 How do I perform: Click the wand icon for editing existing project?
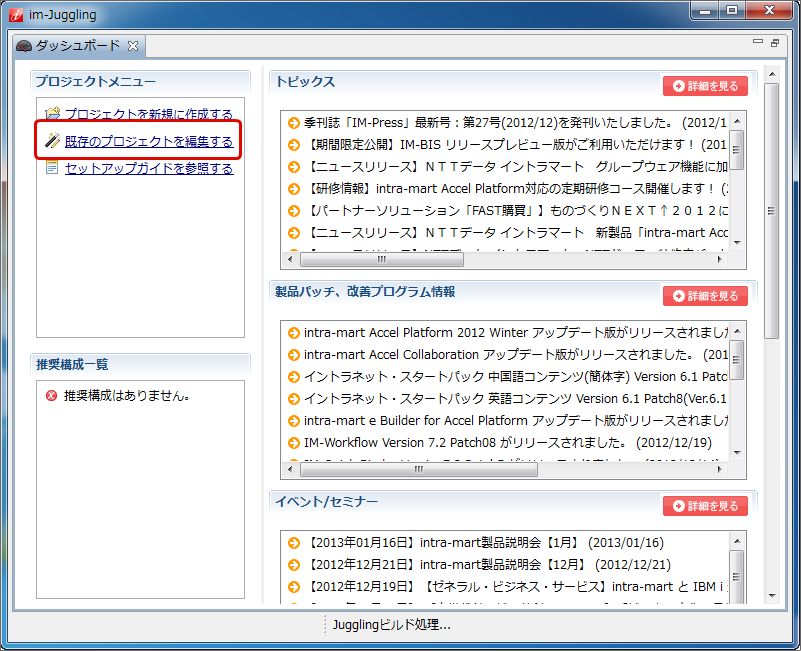click(x=52, y=140)
